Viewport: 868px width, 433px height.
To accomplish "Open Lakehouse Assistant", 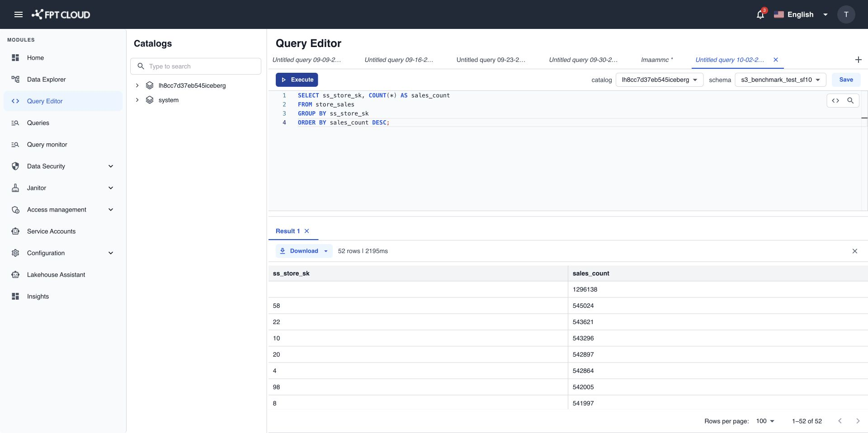I will pyautogui.click(x=63, y=275).
